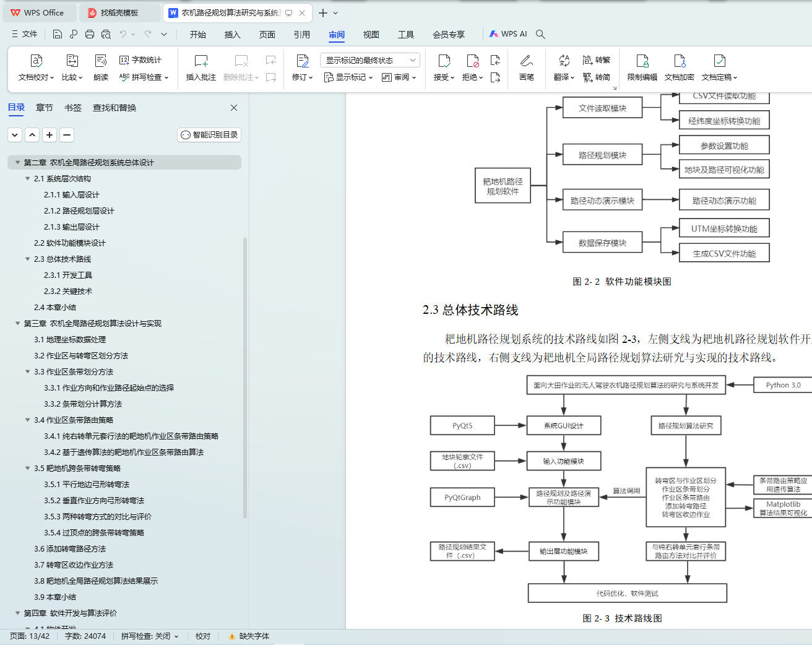This screenshot has height=645, width=812.
Task: Open the 文件 menu
Action: 24,34
